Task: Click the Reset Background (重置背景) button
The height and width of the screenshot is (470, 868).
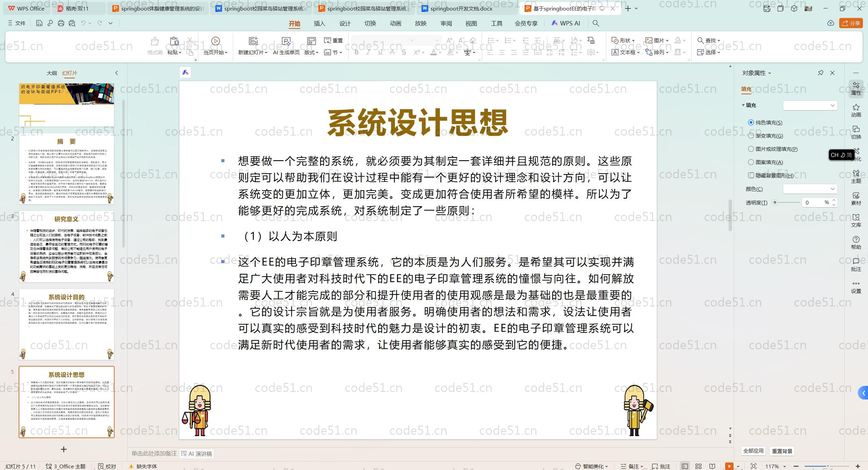Action: [x=782, y=451]
